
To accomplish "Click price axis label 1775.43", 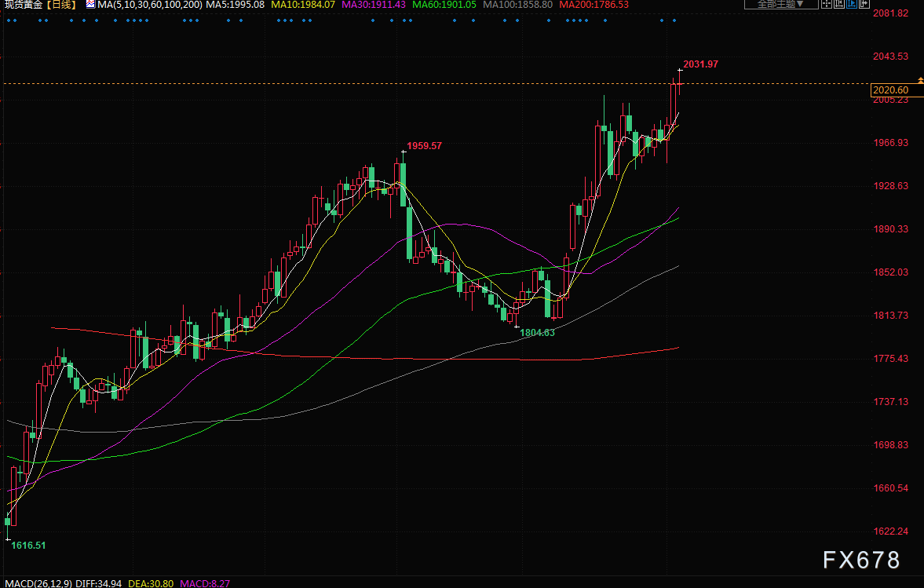I will click(x=890, y=358).
